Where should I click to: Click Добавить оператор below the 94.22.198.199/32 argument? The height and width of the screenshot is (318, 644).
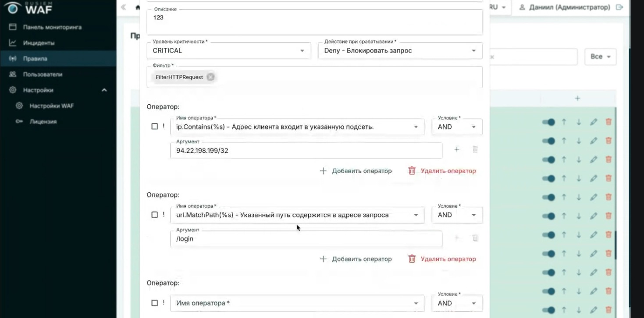(356, 171)
